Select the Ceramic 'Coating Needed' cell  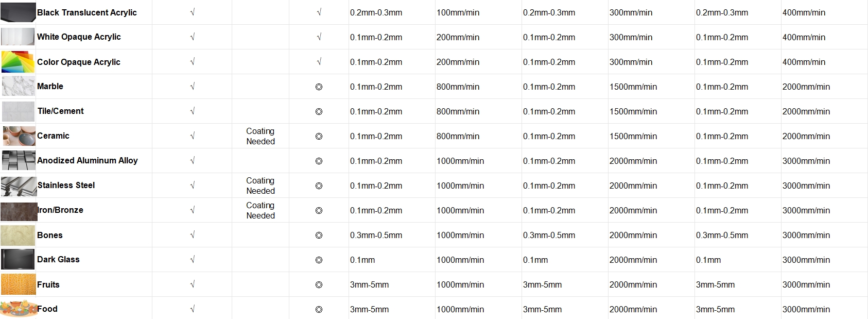tap(261, 136)
